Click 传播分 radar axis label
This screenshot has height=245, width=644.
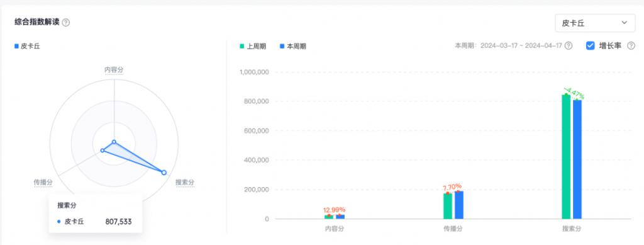(x=43, y=182)
